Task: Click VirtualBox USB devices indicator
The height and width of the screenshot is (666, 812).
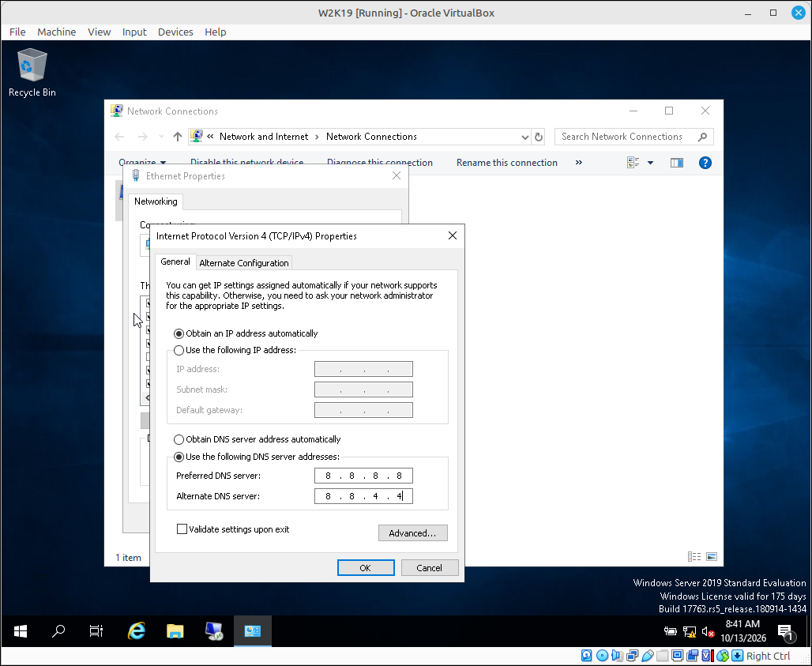Action: [648, 656]
